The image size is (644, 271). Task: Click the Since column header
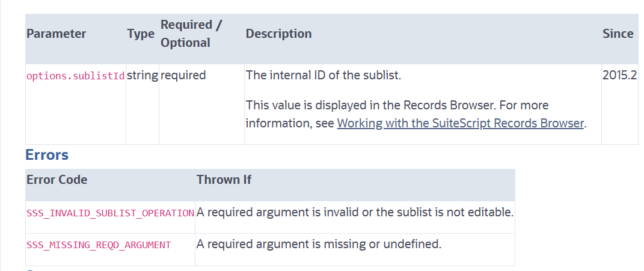pyautogui.click(x=618, y=34)
